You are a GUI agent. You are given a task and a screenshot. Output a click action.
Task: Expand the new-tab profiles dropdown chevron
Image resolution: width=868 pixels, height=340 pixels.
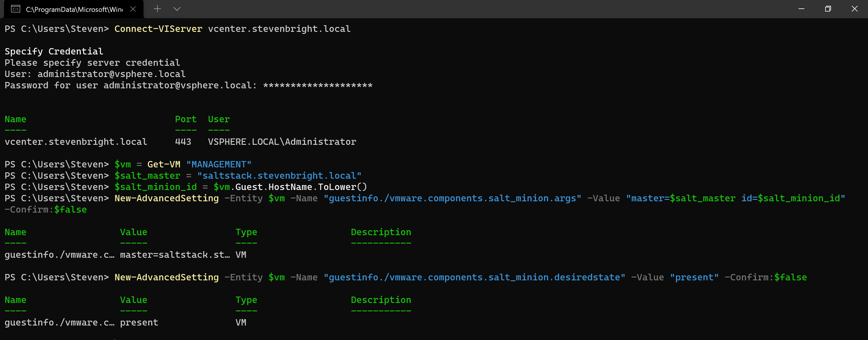click(x=177, y=9)
